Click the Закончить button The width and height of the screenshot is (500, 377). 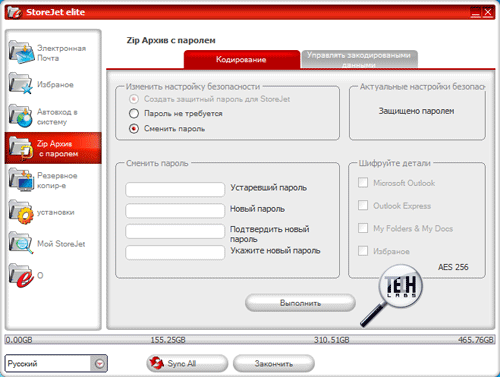[274, 364]
